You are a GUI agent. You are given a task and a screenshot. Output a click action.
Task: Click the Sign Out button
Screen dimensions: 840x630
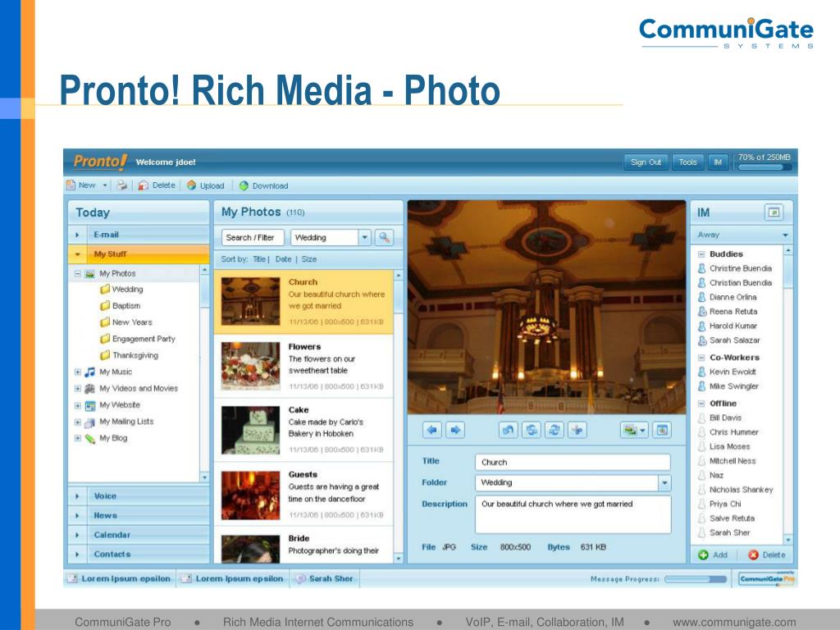click(x=646, y=162)
